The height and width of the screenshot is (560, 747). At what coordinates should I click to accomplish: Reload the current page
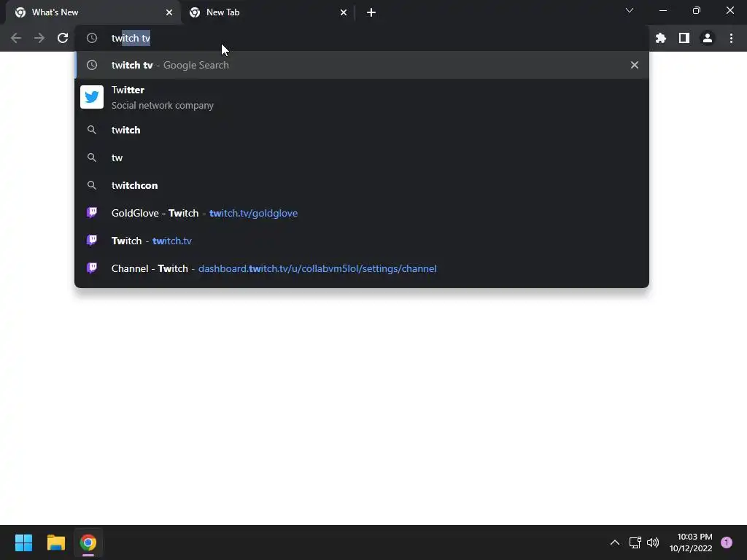tap(63, 38)
